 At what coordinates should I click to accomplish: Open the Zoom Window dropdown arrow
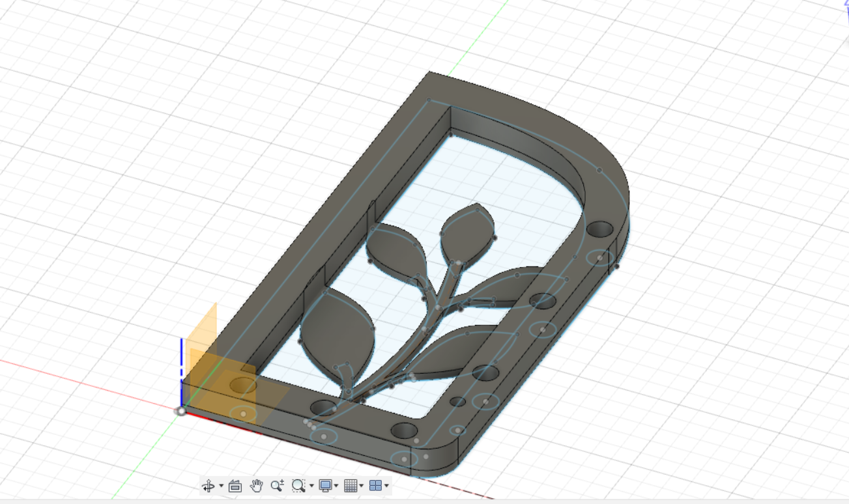(311, 486)
